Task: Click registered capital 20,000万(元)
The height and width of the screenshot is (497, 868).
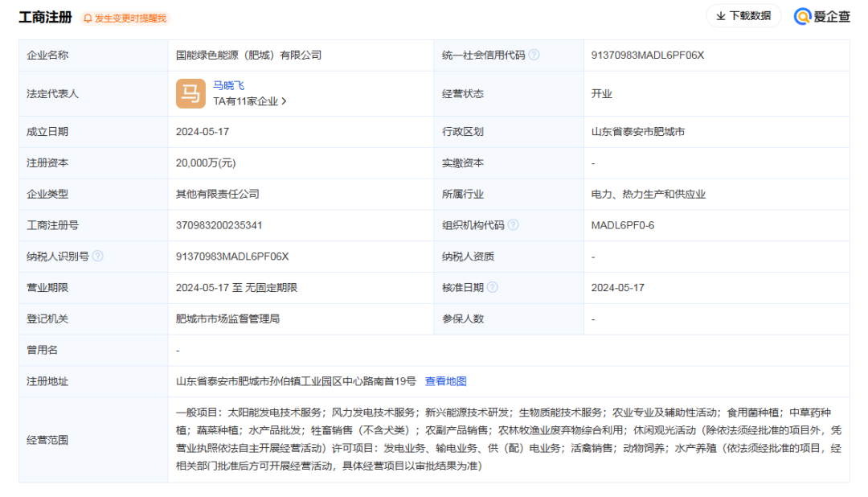Action: tap(206, 162)
